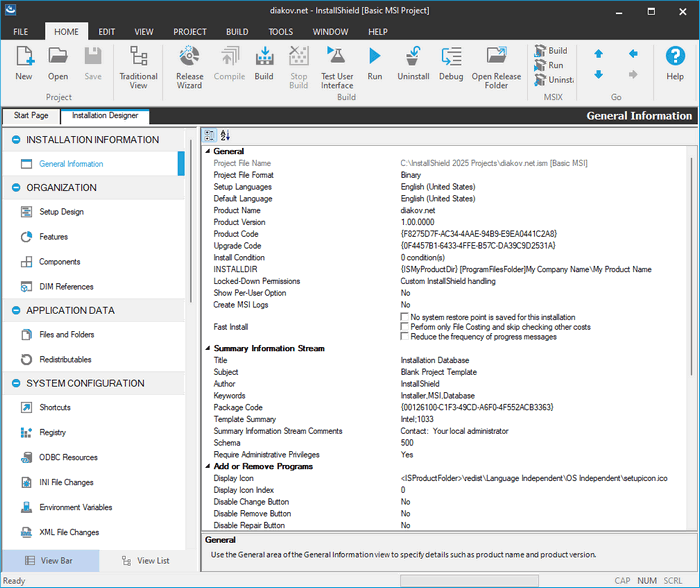Click the Uninstall icon

413,62
